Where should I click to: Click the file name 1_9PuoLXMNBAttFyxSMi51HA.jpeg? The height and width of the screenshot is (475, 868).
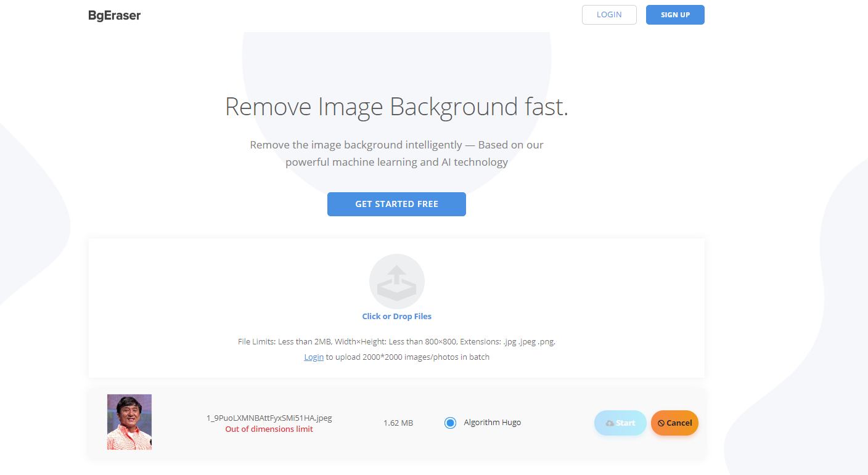click(269, 418)
